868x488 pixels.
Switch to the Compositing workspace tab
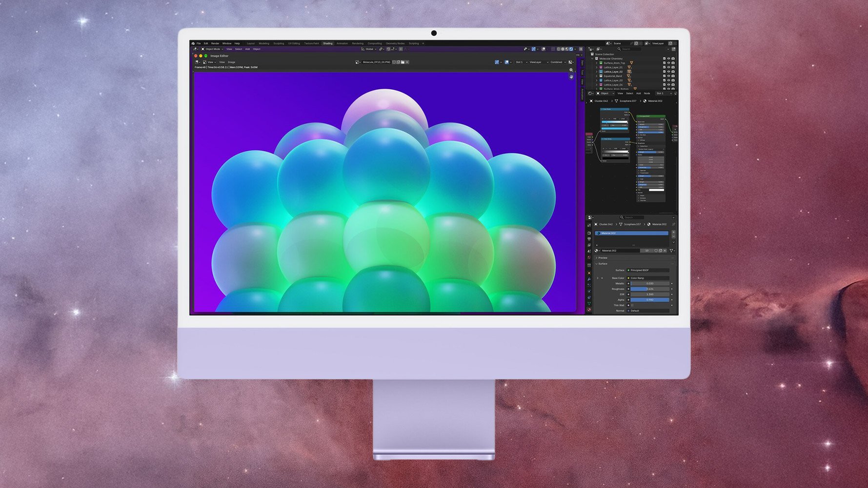click(x=375, y=43)
